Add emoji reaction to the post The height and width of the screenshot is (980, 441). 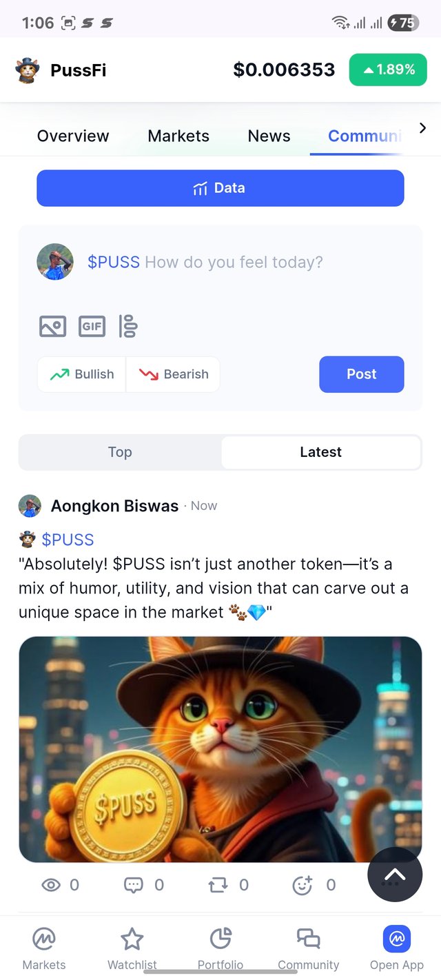[302, 885]
